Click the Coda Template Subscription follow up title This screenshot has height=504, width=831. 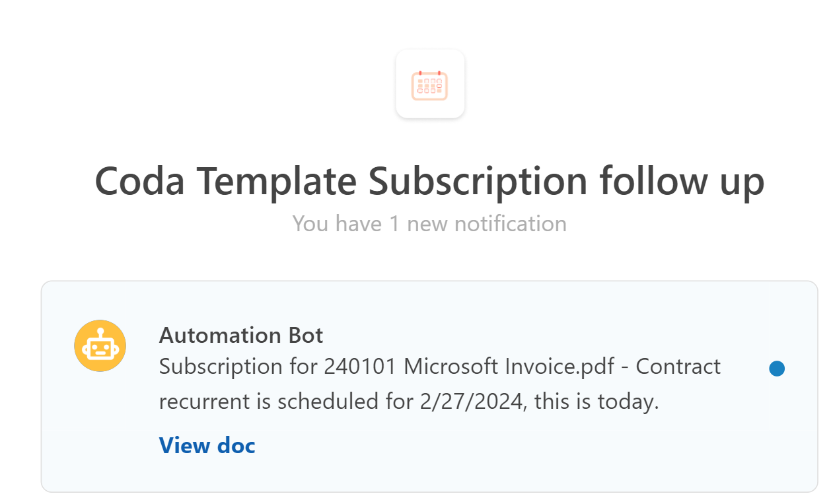pyautogui.click(x=429, y=181)
